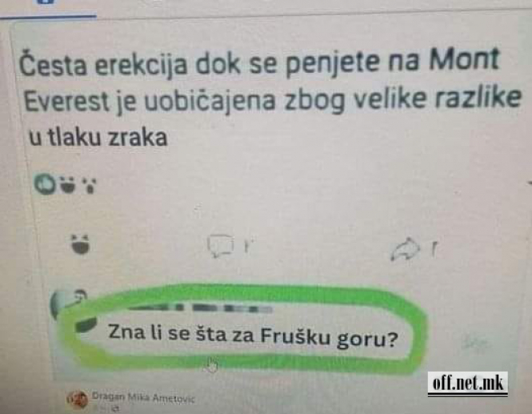532x414 pixels.
Task: Click the "u tlaku zraka" text line
Action: click(98, 138)
